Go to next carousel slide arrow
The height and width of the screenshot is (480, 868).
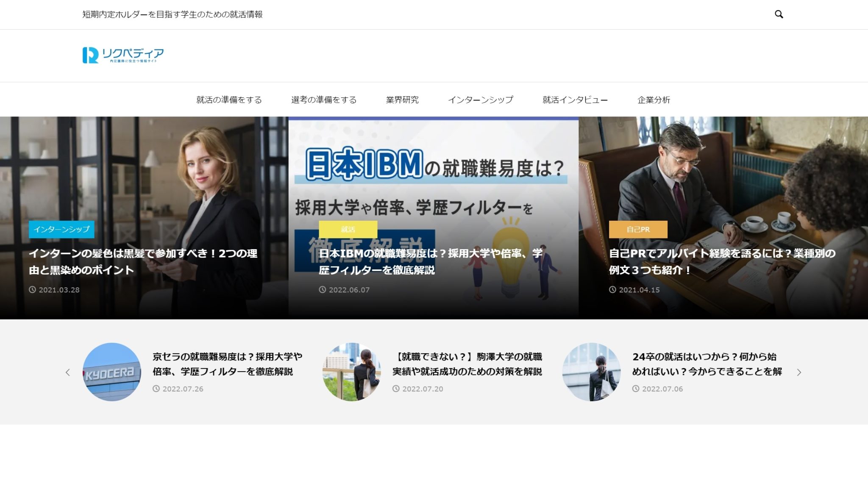[x=799, y=372]
